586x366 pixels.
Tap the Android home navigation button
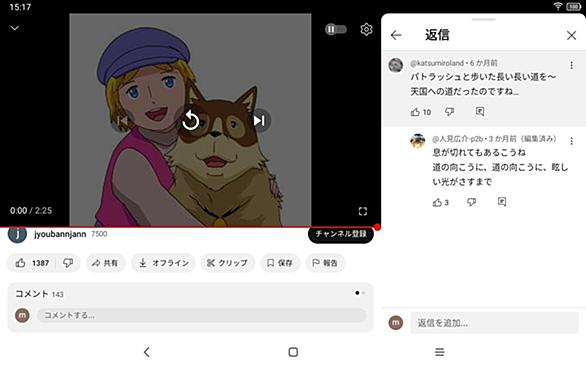pyautogui.click(x=293, y=352)
